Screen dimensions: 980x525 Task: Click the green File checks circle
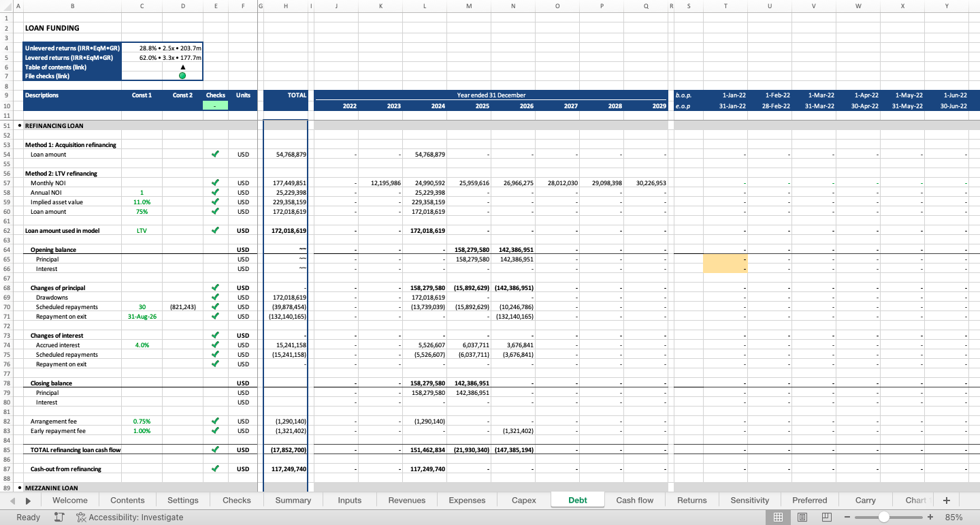pyautogui.click(x=182, y=76)
